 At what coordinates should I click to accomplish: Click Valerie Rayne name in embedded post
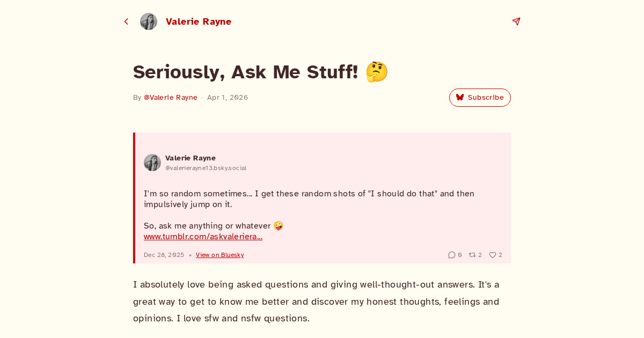point(191,158)
